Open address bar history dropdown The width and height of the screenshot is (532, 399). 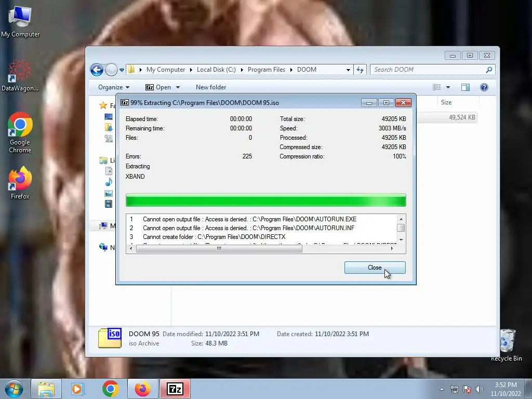[x=348, y=70]
